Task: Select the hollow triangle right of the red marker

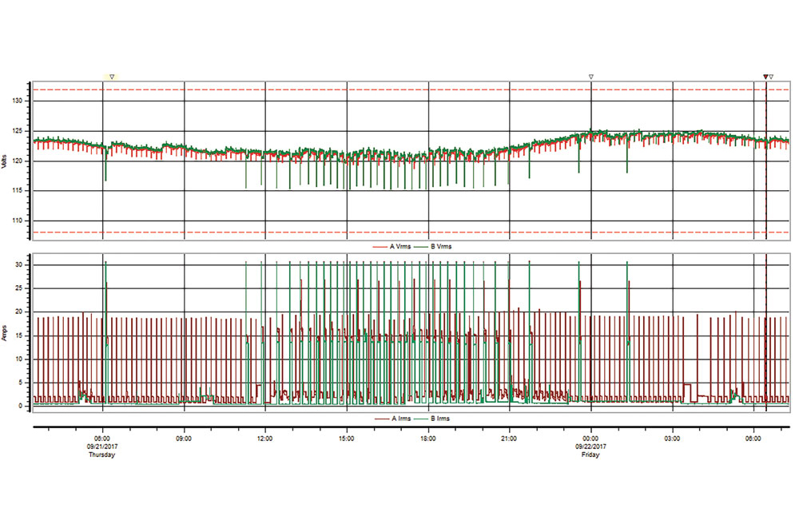Action: click(772, 77)
